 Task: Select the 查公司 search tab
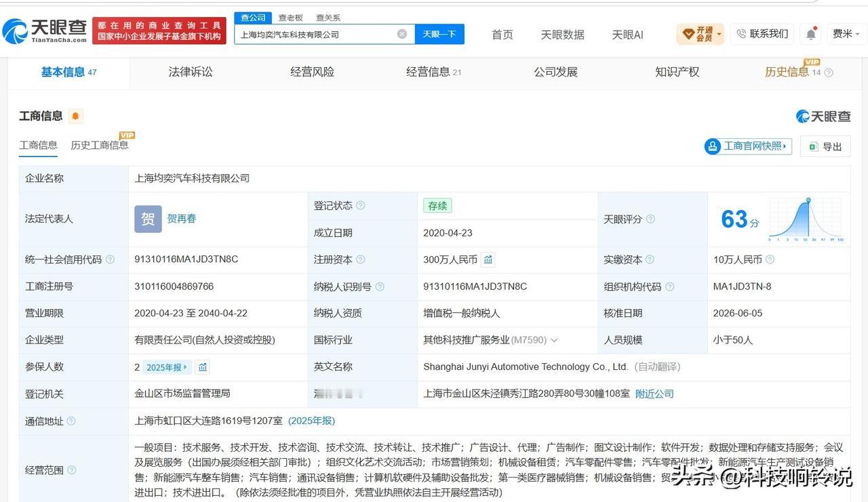coord(253,18)
